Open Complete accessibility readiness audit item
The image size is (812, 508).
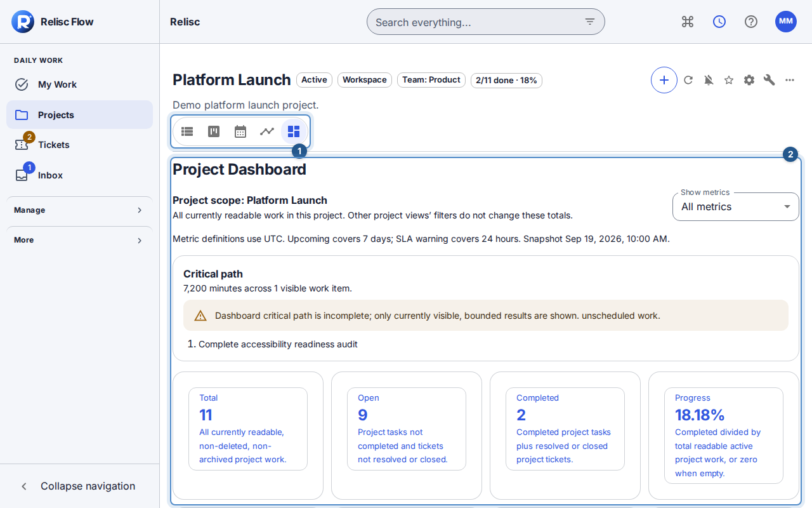click(x=278, y=344)
